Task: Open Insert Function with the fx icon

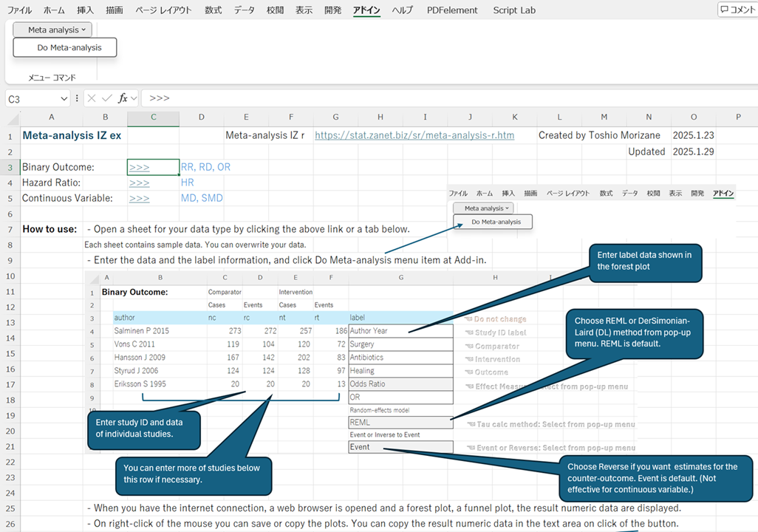Action: 123,98
